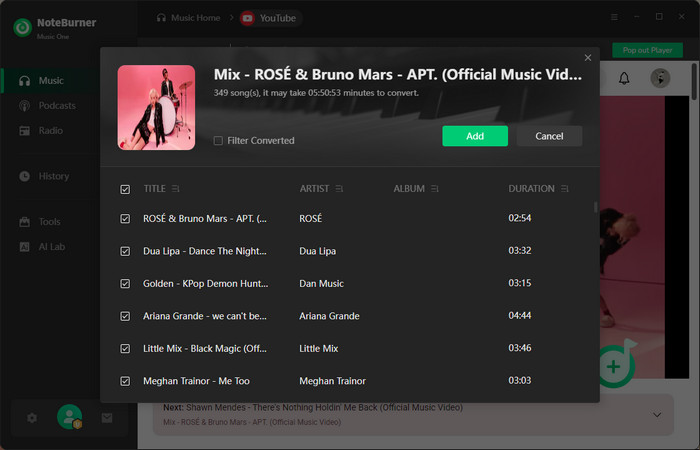Click the 'Dan Music' artist cell
Viewport: 700px width, 450px height.
(321, 283)
